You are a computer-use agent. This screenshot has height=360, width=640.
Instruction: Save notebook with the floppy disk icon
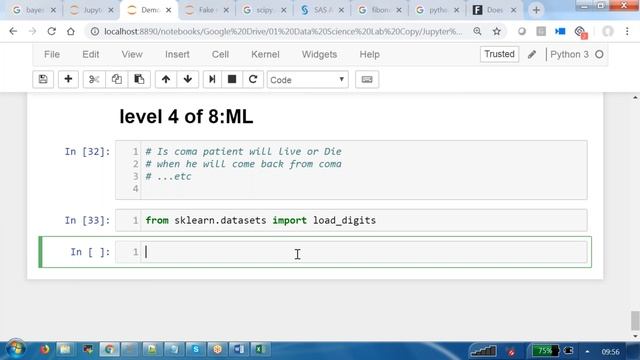43,79
